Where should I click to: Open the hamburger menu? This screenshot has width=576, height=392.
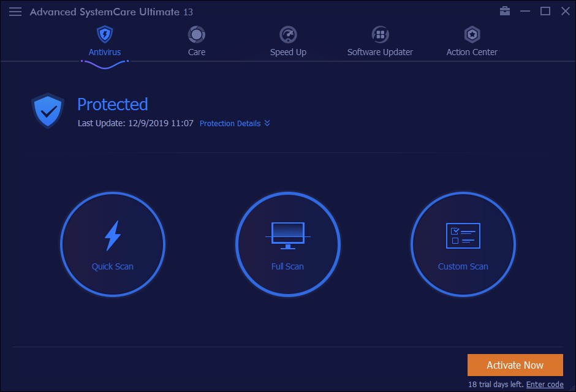15,11
